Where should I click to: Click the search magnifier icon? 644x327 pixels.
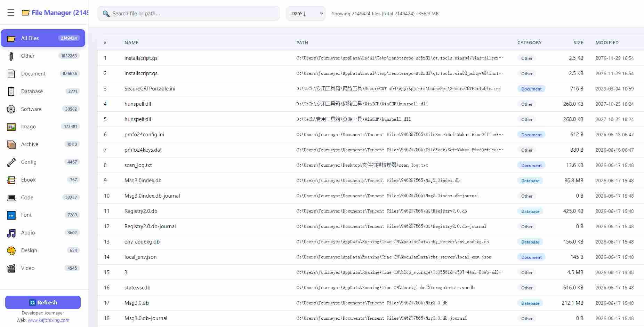[x=106, y=14]
